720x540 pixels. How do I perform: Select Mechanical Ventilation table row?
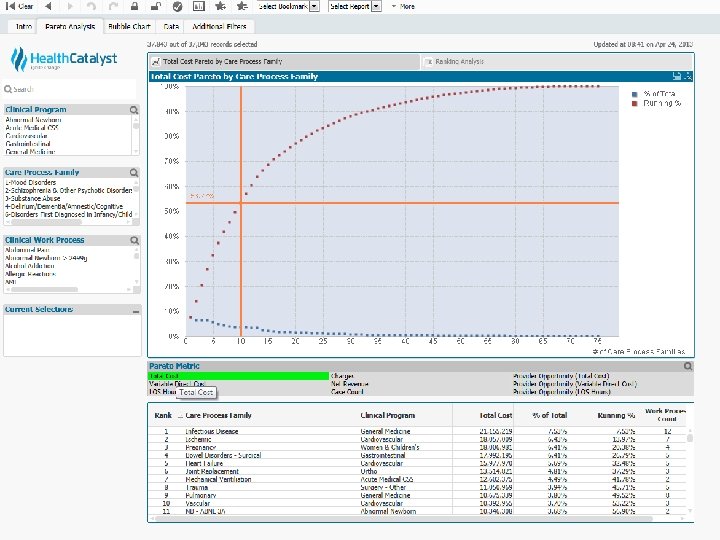point(416,479)
